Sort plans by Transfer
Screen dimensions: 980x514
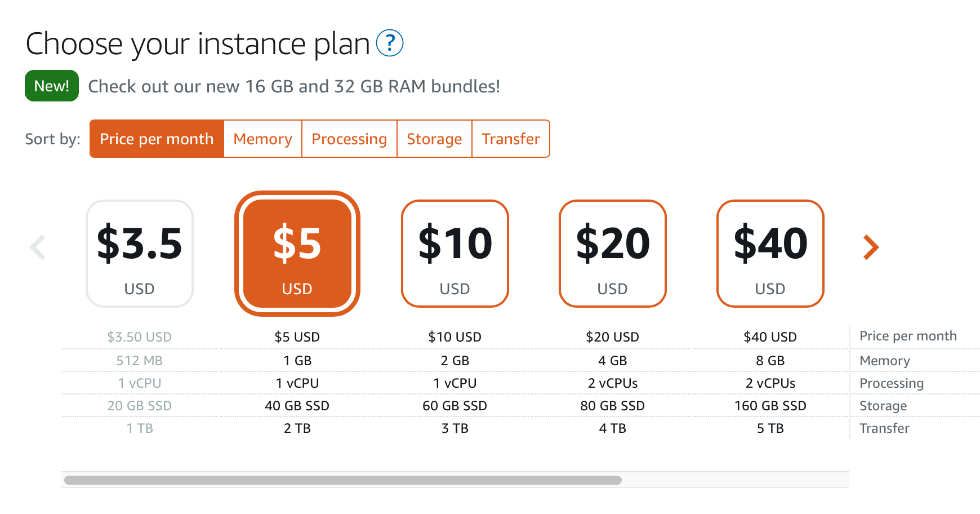pyautogui.click(x=511, y=139)
